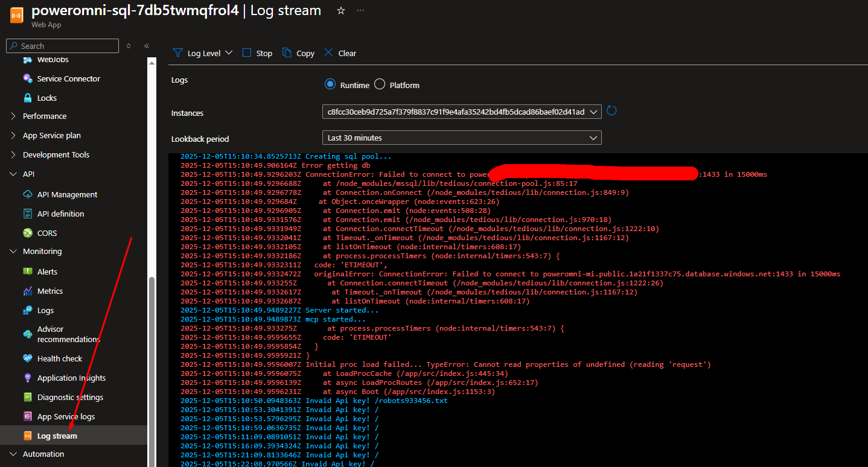The width and height of the screenshot is (868, 467).
Task: Clear the log stream output
Action: click(x=340, y=53)
